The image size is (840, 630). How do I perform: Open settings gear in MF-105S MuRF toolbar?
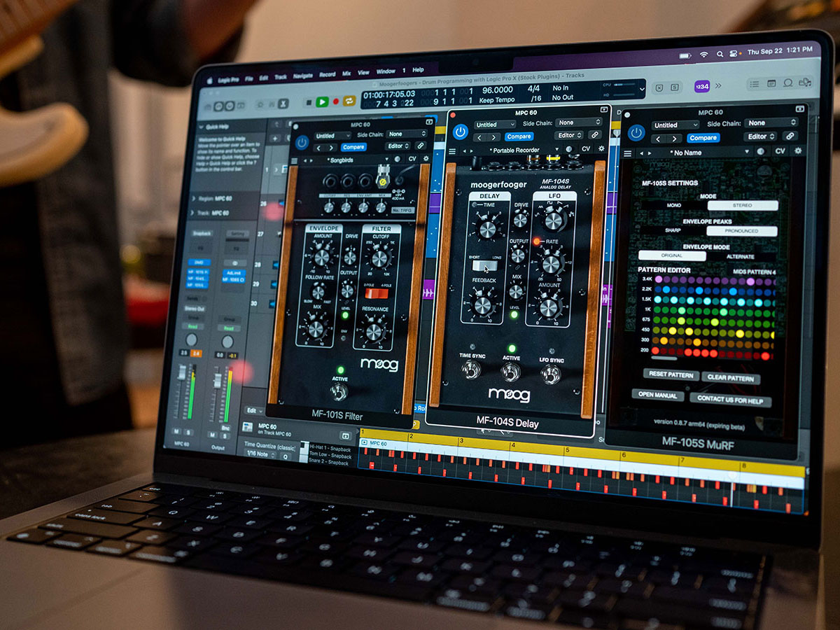click(x=797, y=150)
